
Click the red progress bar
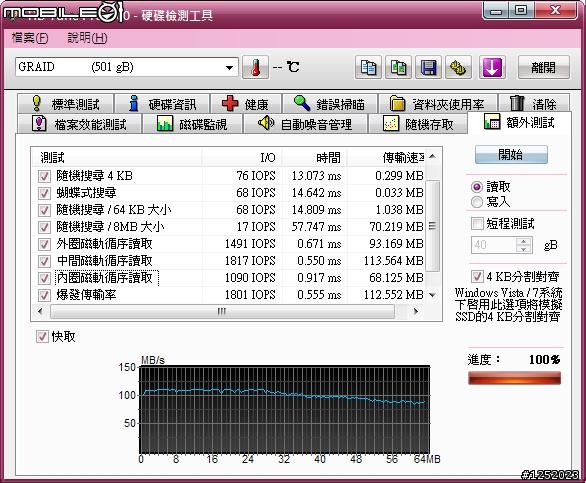tap(515, 378)
